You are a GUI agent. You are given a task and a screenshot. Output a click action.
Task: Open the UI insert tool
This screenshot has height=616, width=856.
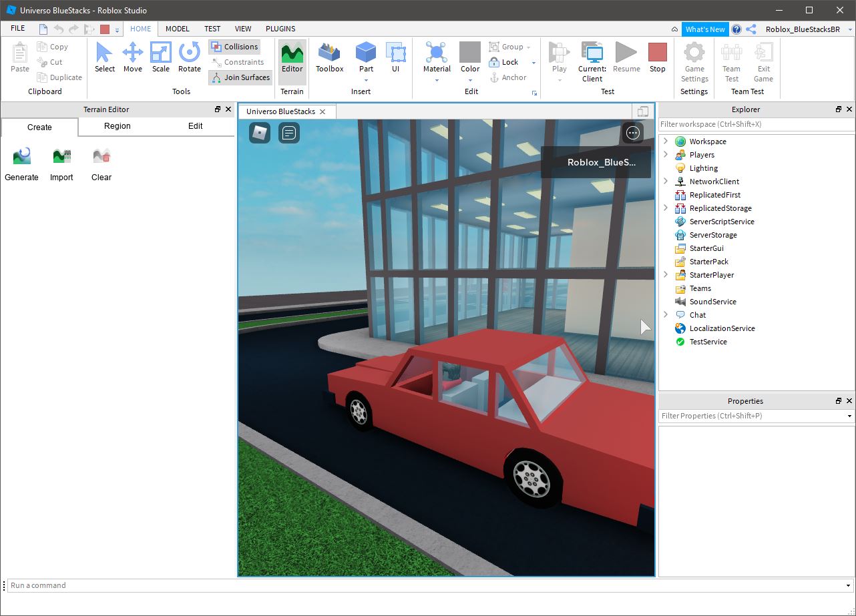pos(395,57)
